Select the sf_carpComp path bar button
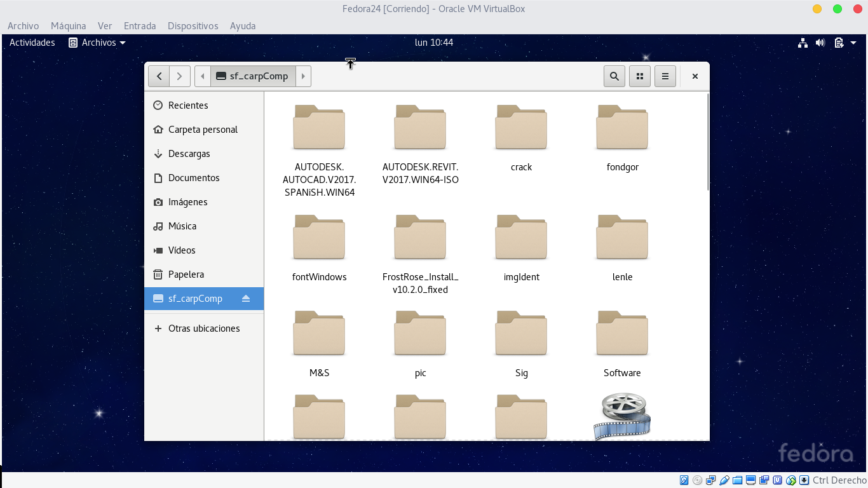This screenshot has height=488, width=868. point(252,76)
